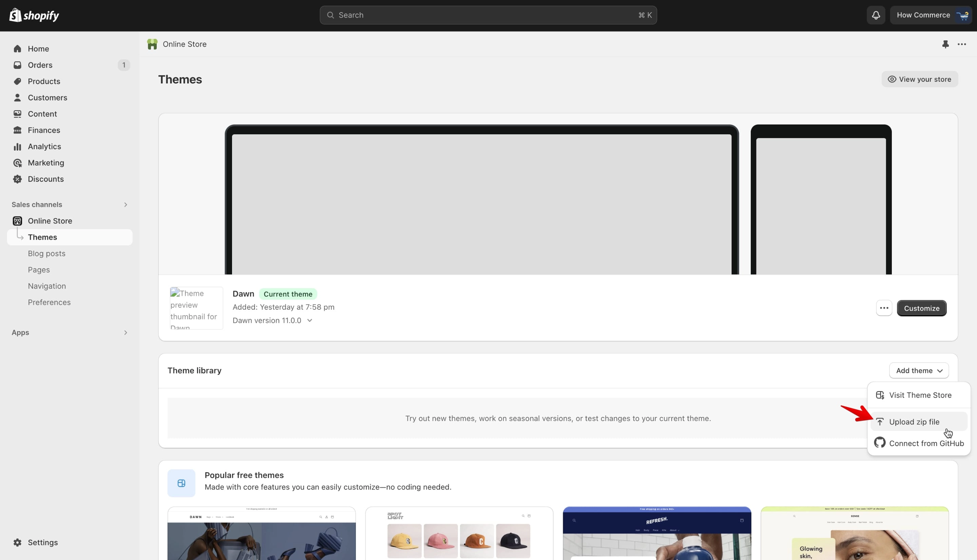The width and height of the screenshot is (977, 560).
Task: Toggle the Add theme dropdown
Action: click(x=919, y=370)
